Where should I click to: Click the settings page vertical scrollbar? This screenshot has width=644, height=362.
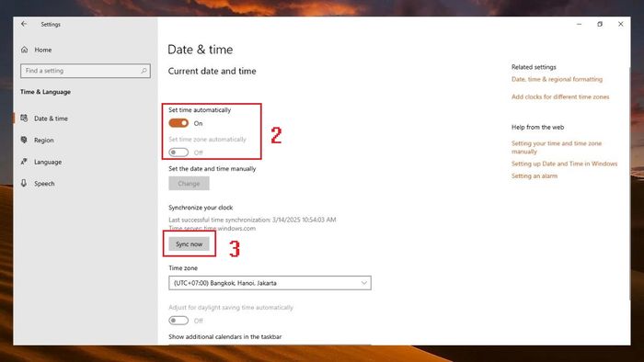pos(628,183)
